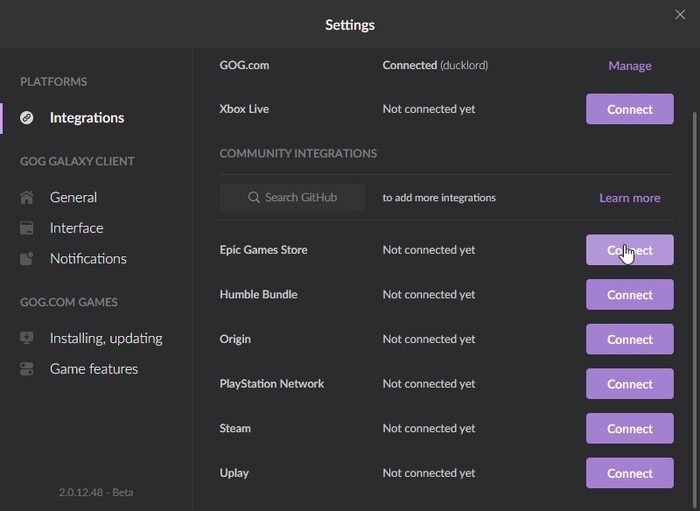Click the 'to add more integrations' text
The image size is (700, 511).
click(439, 198)
